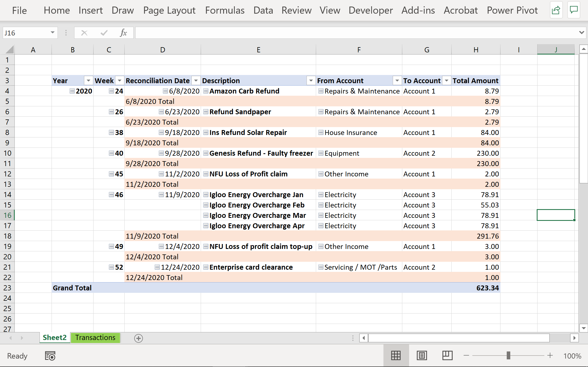
Task: Click vertical scrollbar up arrow
Action: [583, 49]
